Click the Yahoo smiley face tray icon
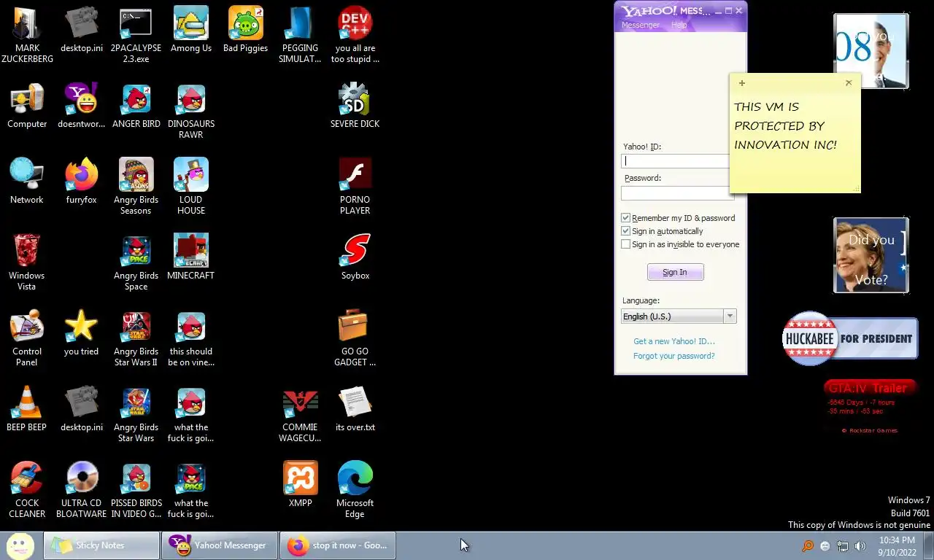 (825, 546)
